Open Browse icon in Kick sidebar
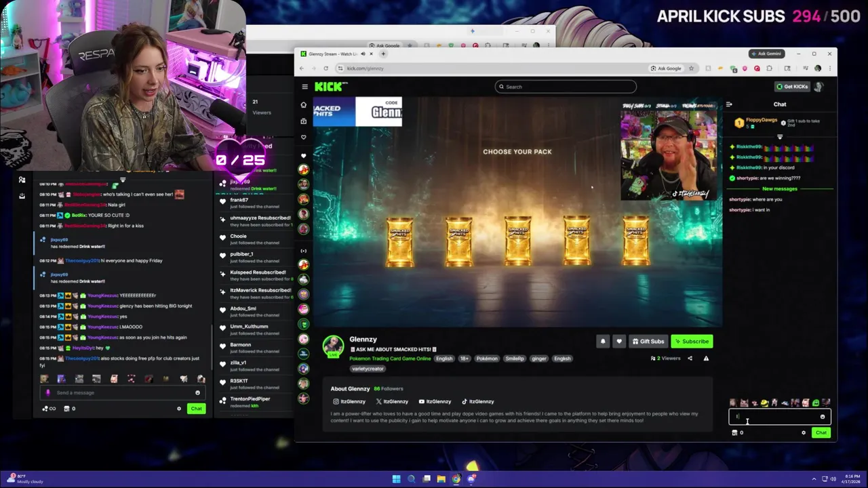 pos(303,121)
